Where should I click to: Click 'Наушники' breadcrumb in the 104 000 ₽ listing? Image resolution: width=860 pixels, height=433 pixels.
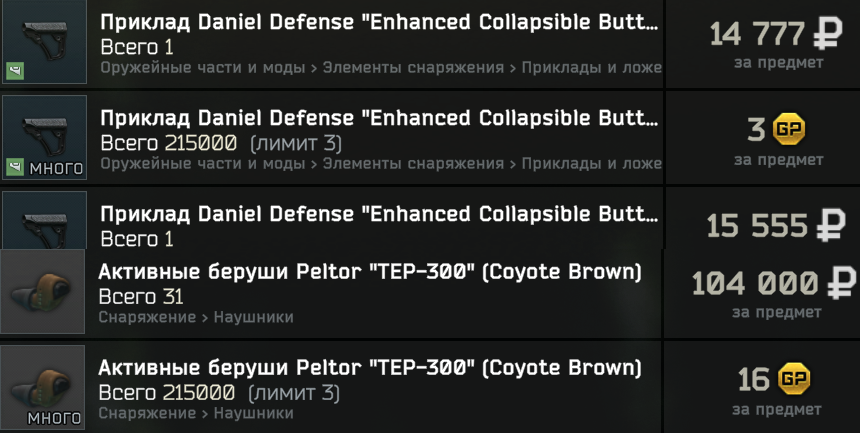[x=251, y=317]
